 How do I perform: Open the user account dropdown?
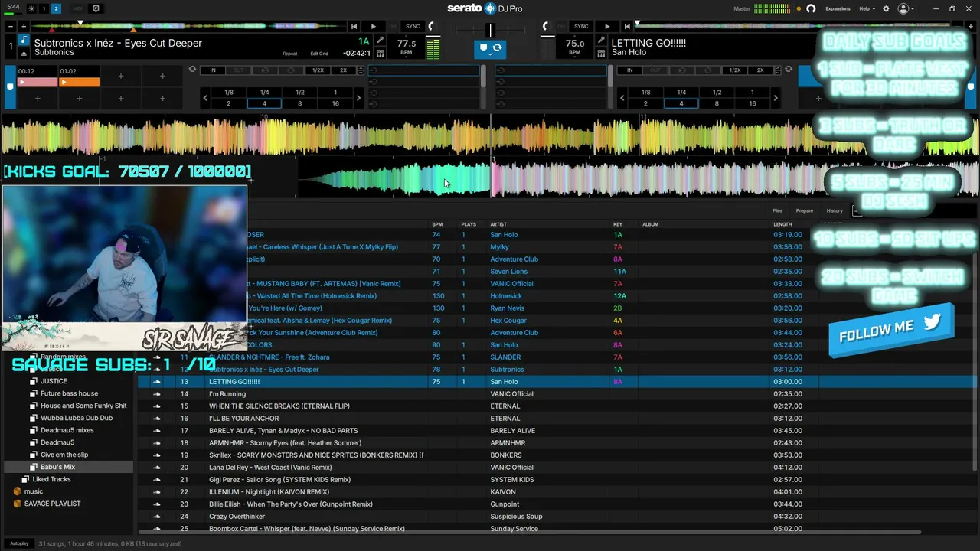coord(906,8)
